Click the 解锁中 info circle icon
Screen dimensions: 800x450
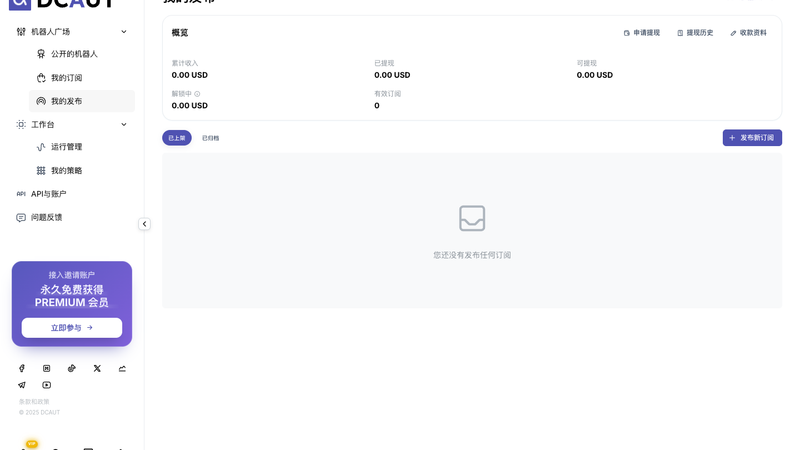click(197, 94)
